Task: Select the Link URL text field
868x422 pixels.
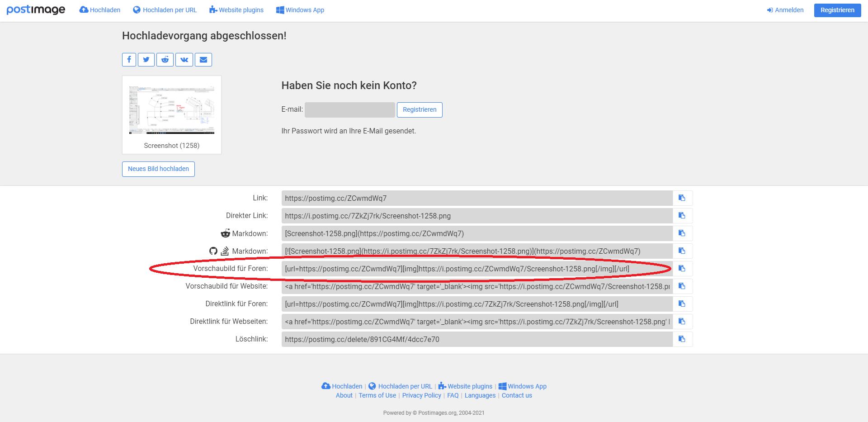Action: [477, 198]
